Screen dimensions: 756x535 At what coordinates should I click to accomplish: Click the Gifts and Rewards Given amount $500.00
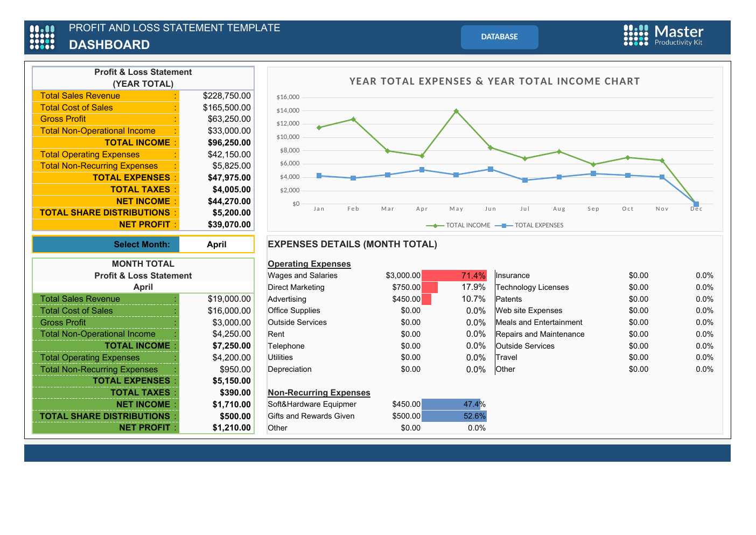pos(406,416)
